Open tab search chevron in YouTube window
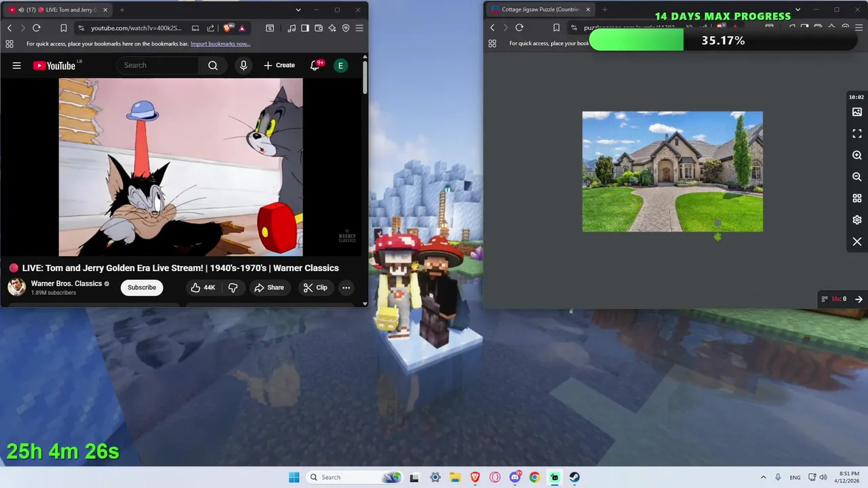 (298, 10)
